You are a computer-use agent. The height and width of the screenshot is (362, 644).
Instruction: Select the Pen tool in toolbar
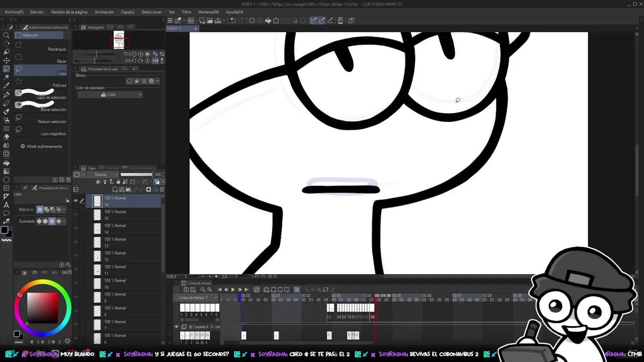[x=6, y=94]
